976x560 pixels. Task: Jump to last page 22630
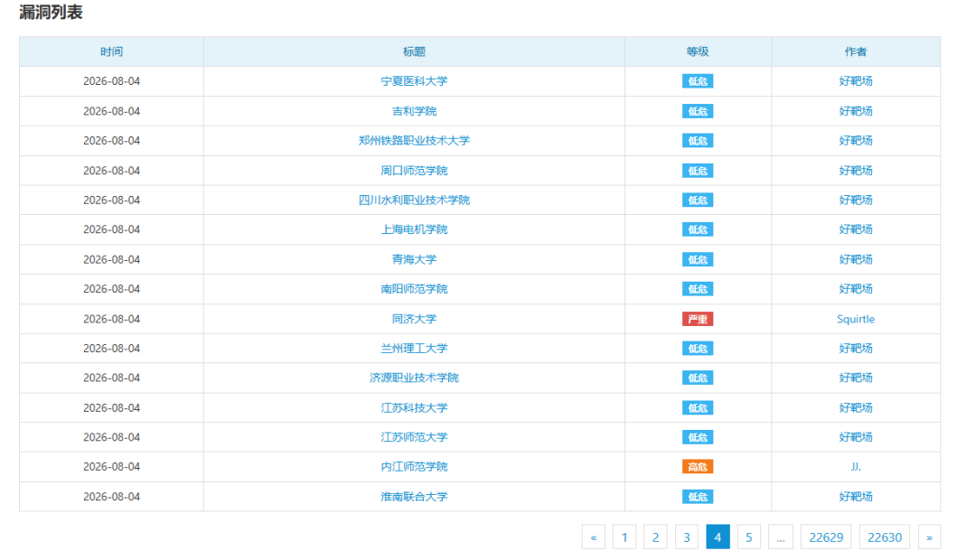coord(885,537)
